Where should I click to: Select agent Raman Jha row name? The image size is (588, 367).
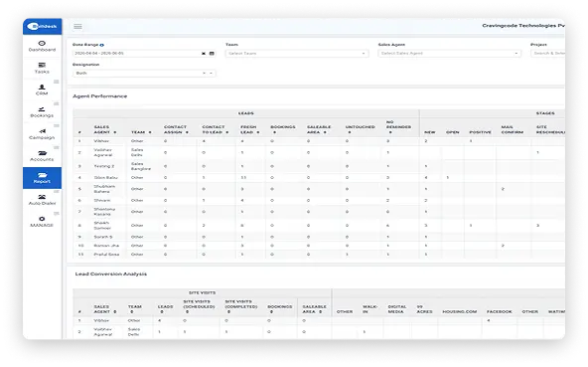click(106, 246)
